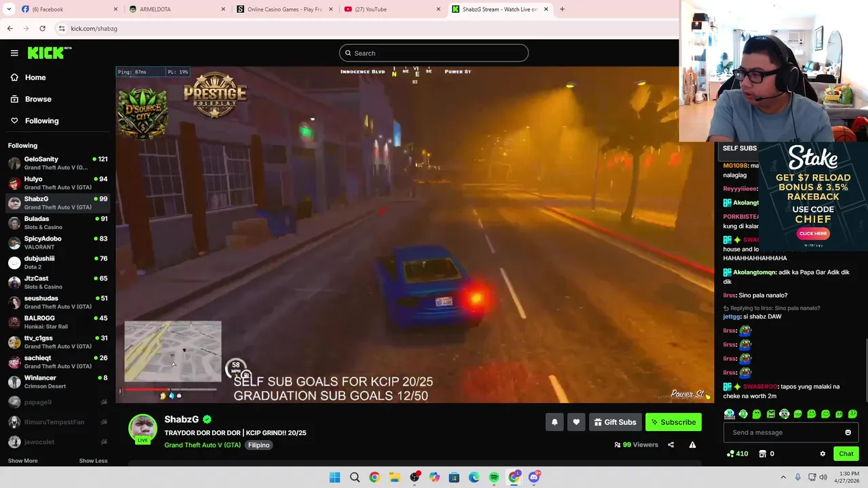Select seushudas channel row
The height and width of the screenshot is (488, 868).
tap(58, 302)
